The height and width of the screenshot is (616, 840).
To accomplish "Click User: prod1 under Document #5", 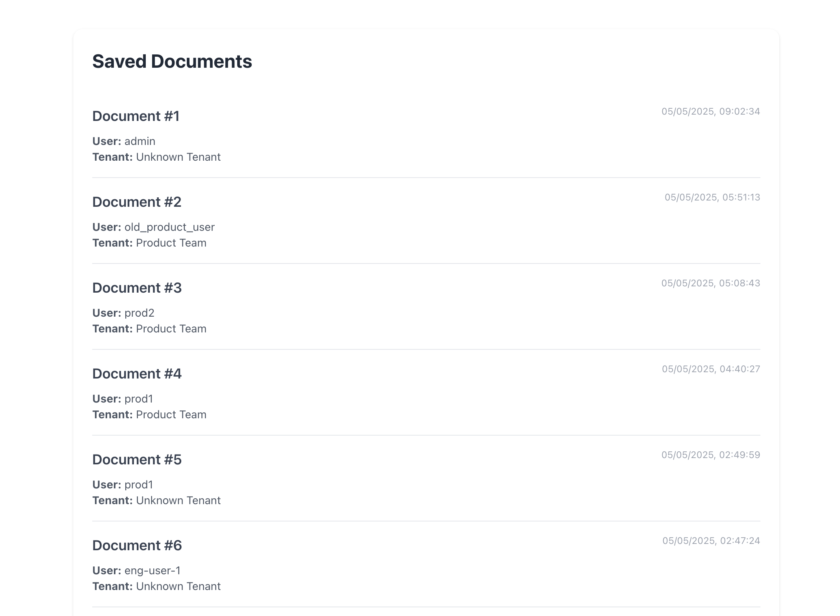I will point(123,484).
